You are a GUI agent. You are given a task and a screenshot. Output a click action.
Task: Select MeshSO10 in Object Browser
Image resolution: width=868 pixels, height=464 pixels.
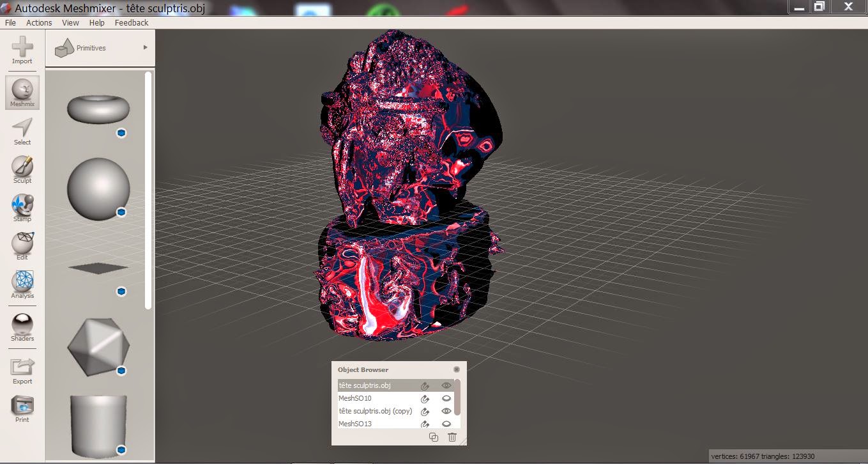click(395, 398)
